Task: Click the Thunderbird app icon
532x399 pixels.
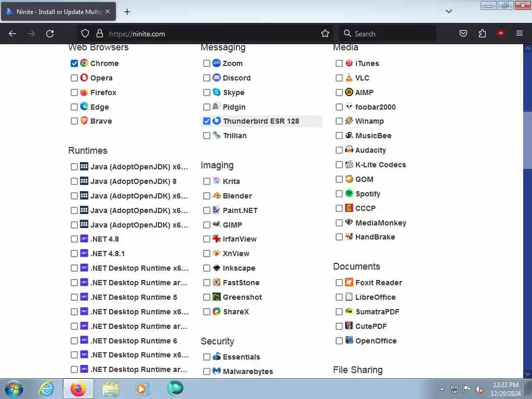Action: [x=217, y=121]
